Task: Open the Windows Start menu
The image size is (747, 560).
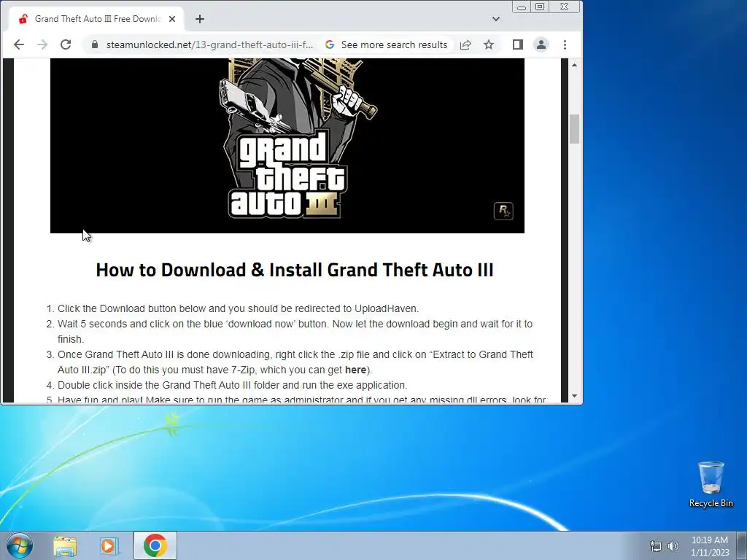Action: click(x=19, y=545)
